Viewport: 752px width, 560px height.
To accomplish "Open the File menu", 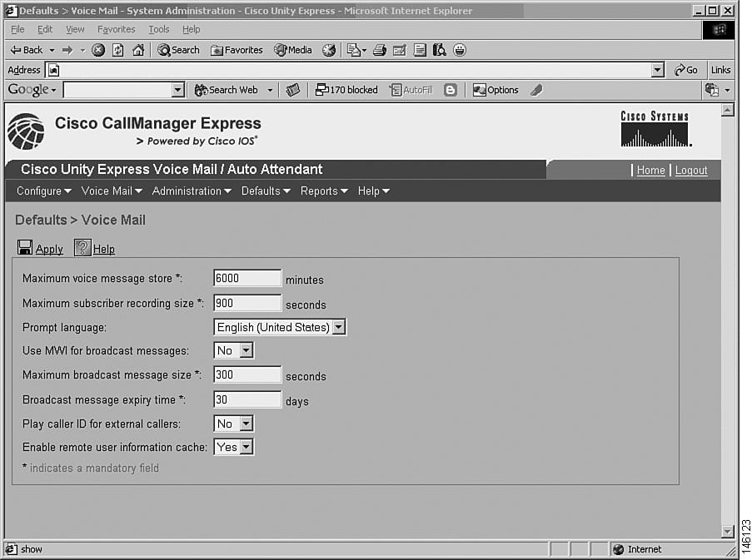I will click(x=17, y=29).
